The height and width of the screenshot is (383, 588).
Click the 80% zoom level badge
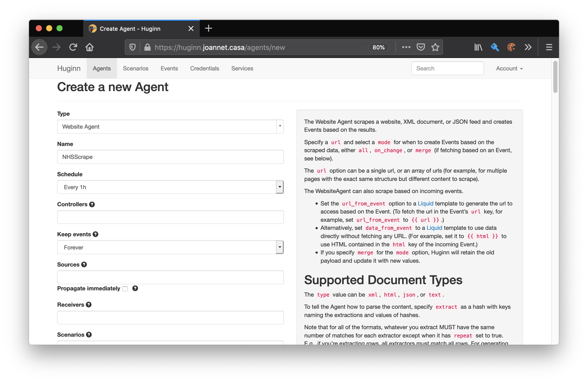(x=378, y=47)
